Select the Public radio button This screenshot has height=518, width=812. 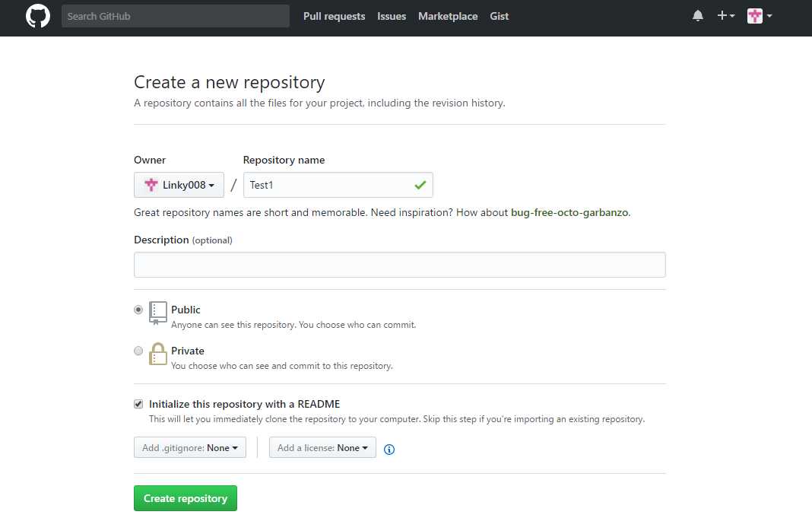tap(138, 310)
